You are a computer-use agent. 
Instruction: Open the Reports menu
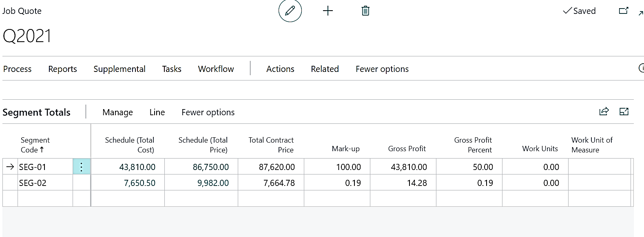[62, 69]
